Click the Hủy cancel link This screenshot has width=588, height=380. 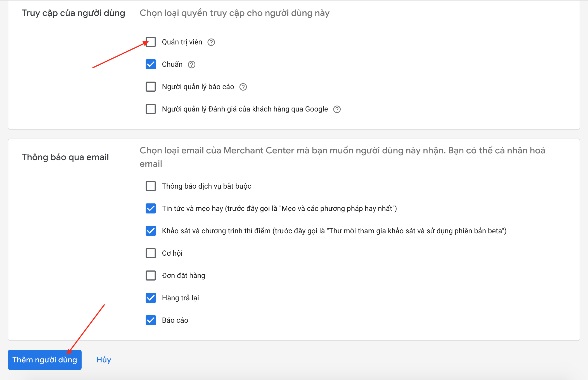pyautogui.click(x=104, y=360)
